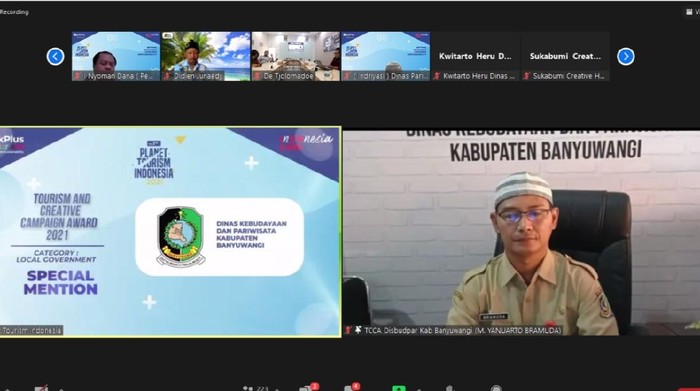Select Didien Junaedy's beach-background video thumbnail
This screenshot has width=700, height=391.
pyautogui.click(x=206, y=56)
